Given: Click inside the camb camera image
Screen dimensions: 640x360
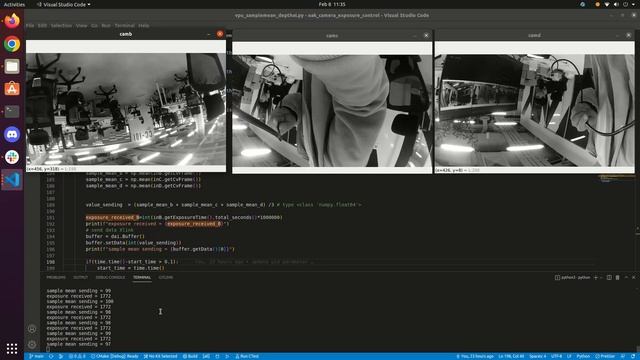Looking at the screenshot, I should [x=126, y=109].
